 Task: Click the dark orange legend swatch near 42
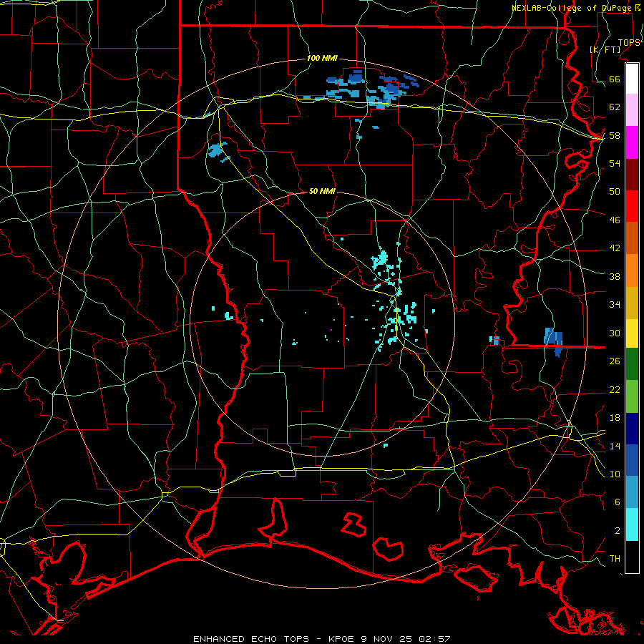632,238
